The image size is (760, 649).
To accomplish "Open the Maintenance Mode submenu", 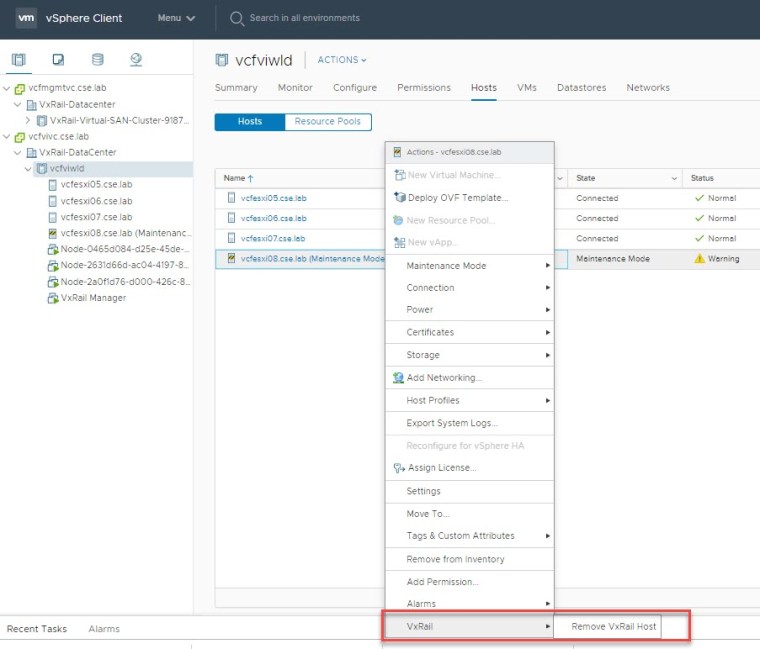I will click(446, 266).
